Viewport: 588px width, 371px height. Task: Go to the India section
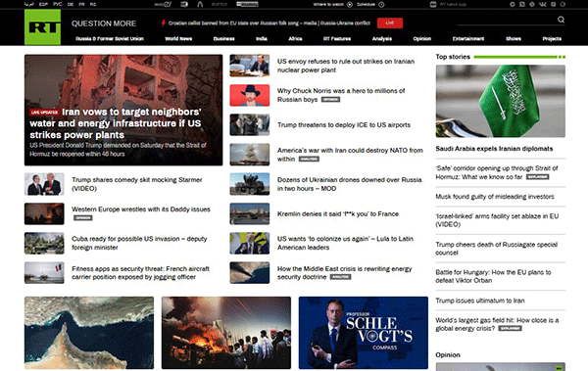(262, 38)
